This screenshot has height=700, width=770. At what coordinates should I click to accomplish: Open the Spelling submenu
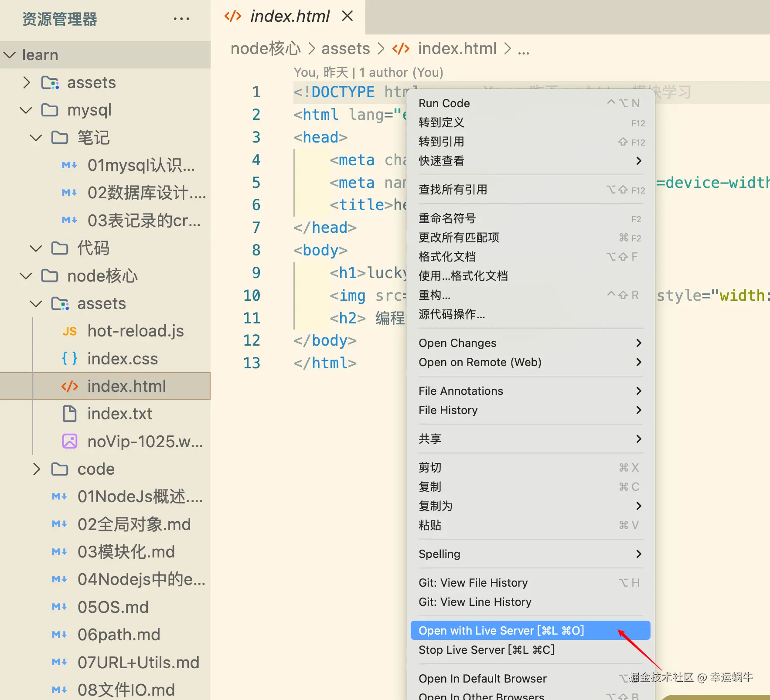(530, 554)
